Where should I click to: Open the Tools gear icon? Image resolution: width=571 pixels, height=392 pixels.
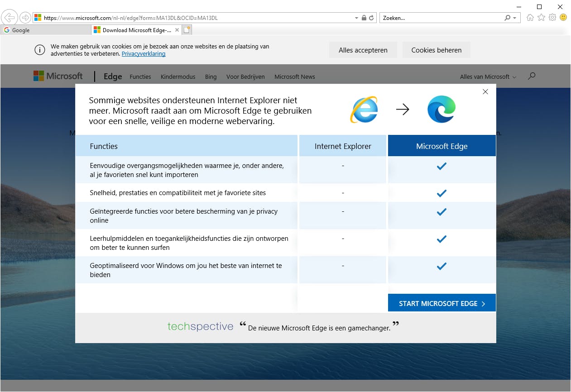pyautogui.click(x=552, y=18)
